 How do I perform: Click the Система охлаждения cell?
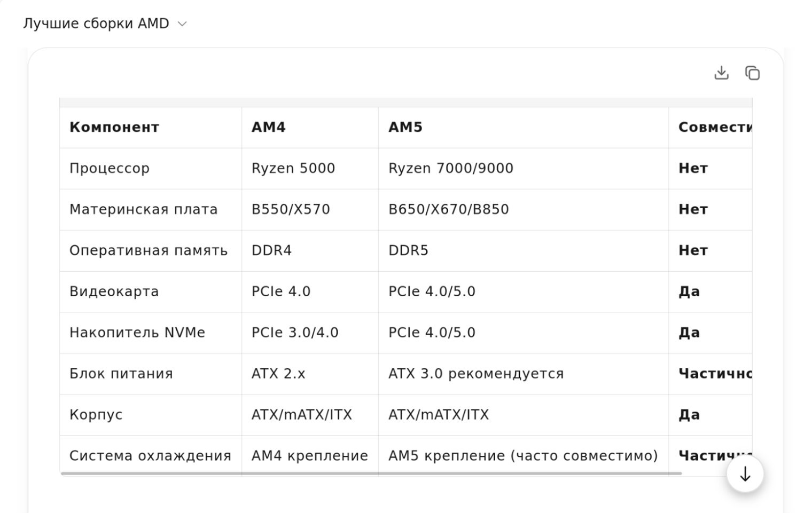tap(150, 455)
